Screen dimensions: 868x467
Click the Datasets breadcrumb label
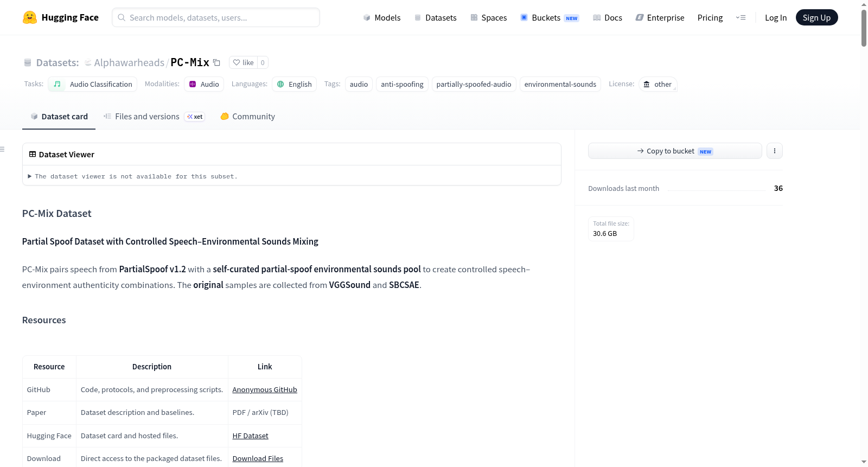click(x=58, y=62)
